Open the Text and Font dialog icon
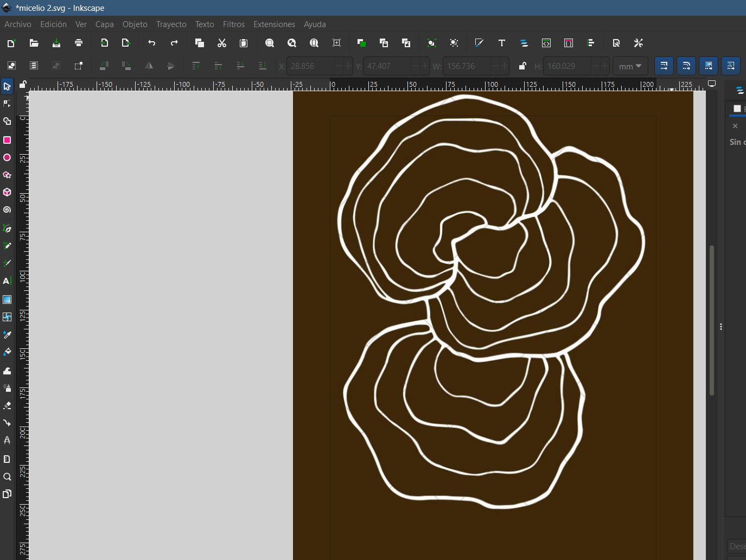This screenshot has width=746, height=560. 502,43
